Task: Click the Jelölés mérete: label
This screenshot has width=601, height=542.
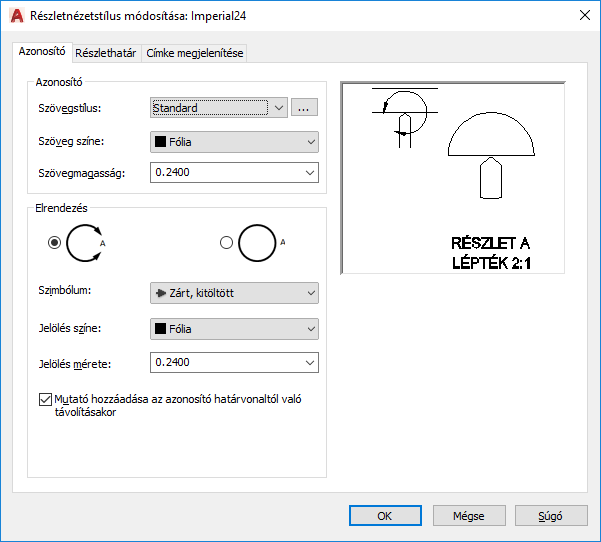Action: 75,364
